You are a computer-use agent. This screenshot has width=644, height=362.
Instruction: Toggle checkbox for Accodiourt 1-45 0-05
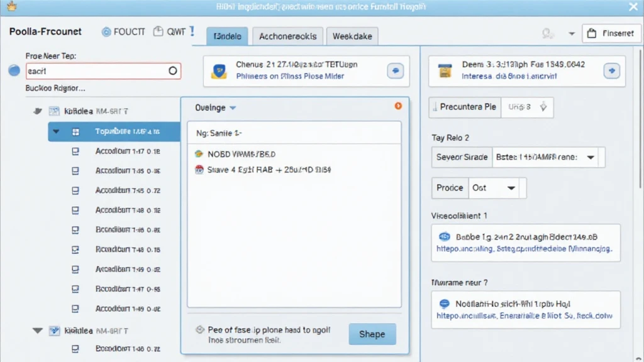75,171
